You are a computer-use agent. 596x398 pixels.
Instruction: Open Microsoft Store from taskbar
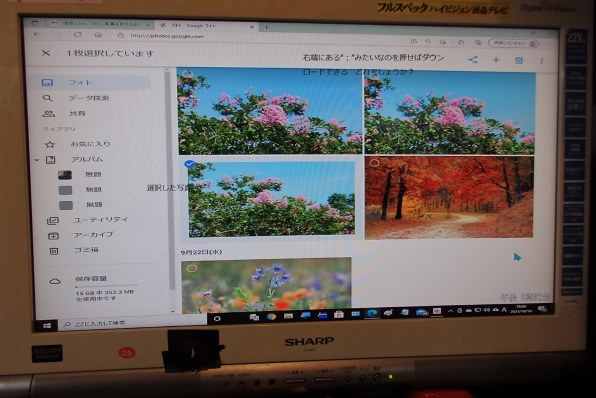pyautogui.click(x=339, y=314)
